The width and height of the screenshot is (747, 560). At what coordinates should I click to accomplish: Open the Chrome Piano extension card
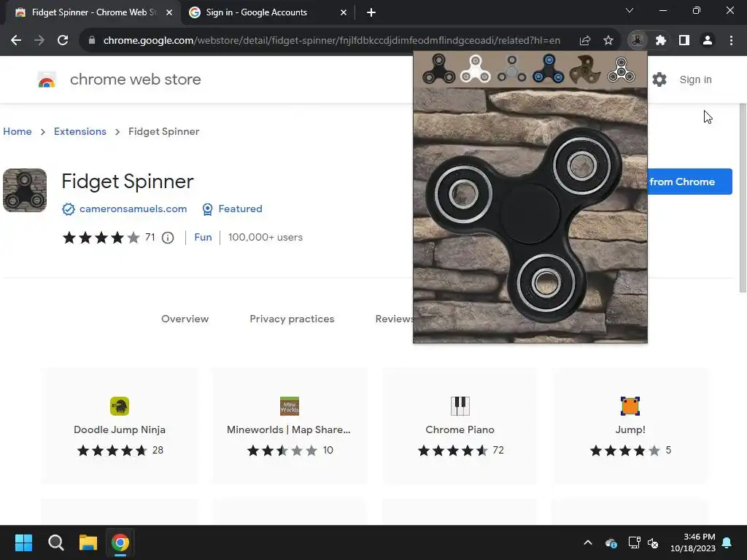[460, 426]
